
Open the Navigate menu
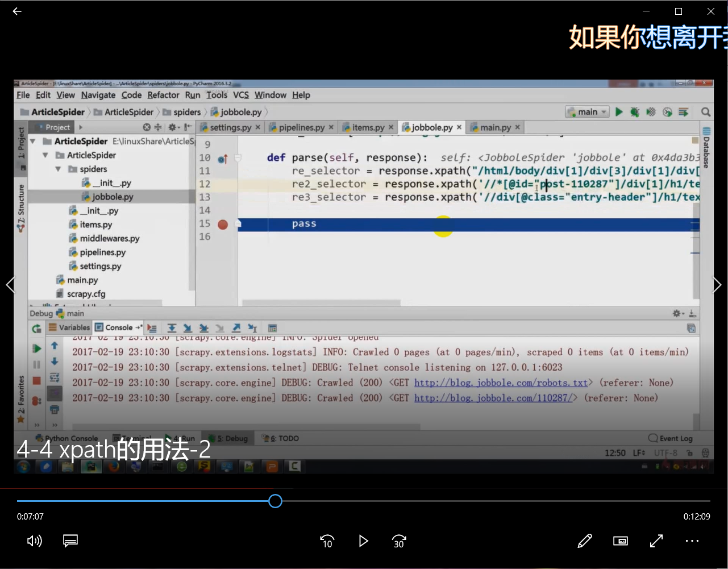tap(98, 95)
